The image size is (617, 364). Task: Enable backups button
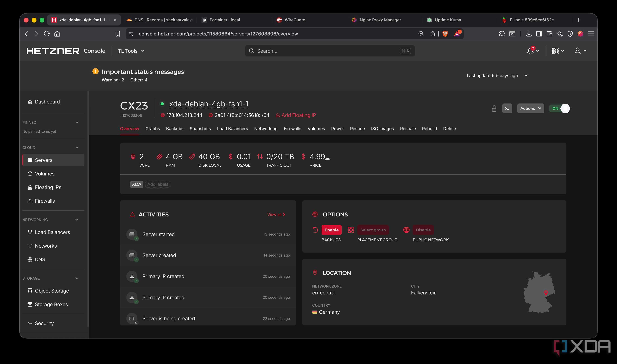click(332, 230)
